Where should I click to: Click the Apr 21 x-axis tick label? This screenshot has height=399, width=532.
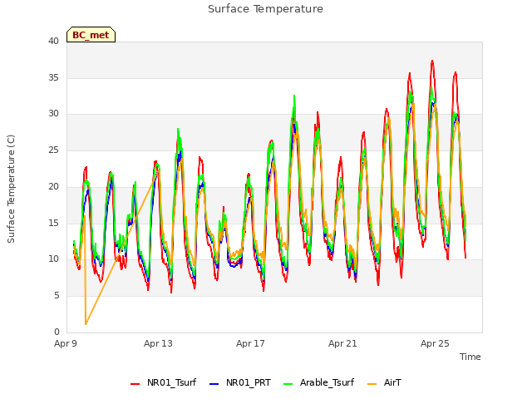[342, 343]
